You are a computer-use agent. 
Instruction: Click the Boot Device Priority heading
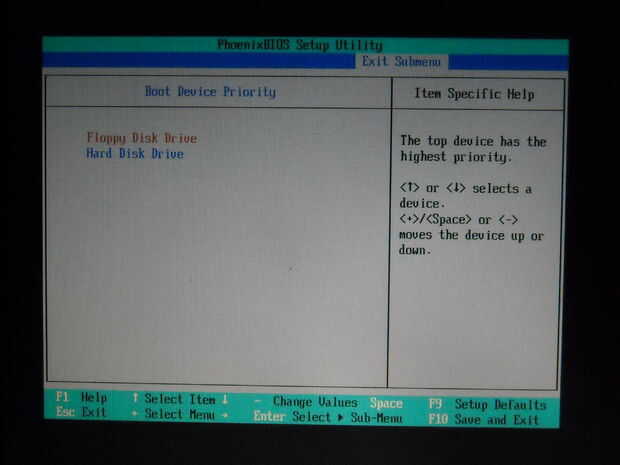[210, 92]
